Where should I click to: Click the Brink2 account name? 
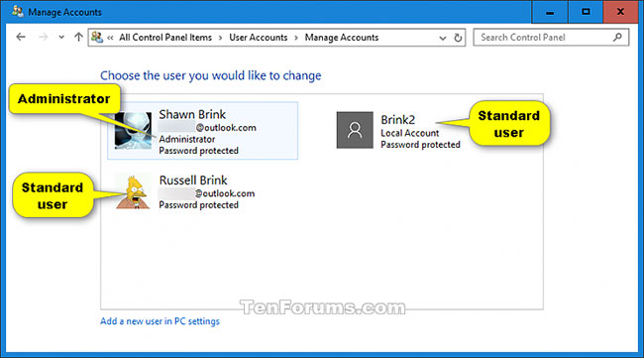click(x=397, y=120)
